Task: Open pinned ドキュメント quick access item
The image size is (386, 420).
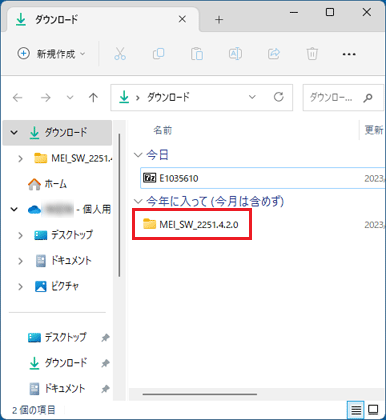Action: pyautogui.click(x=57, y=388)
